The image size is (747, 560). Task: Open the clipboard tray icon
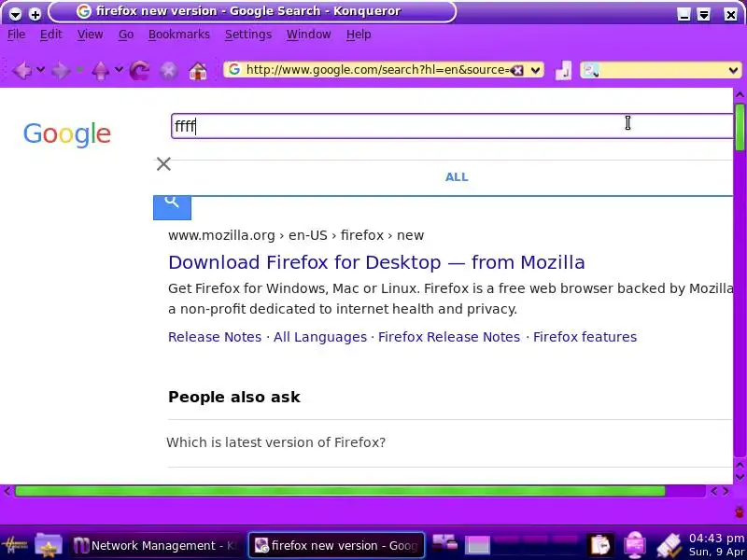tap(599, 545)
